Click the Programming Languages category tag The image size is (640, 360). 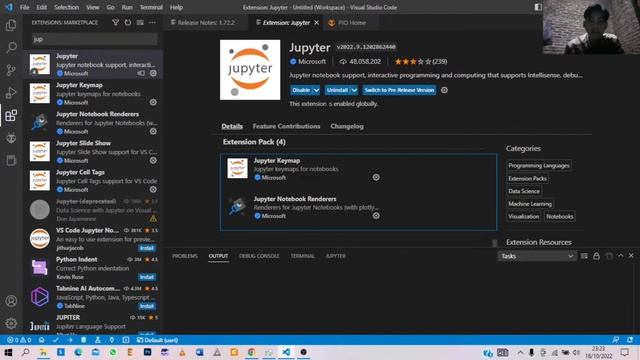(538, 165)
